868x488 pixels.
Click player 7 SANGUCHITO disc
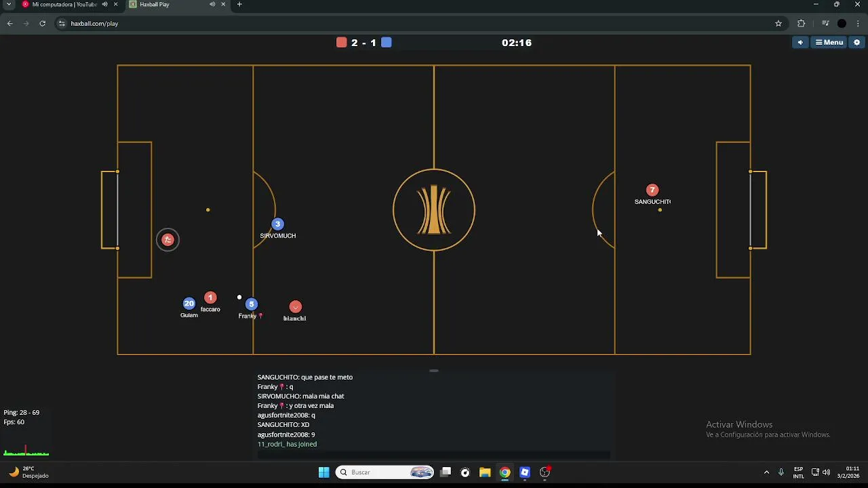pyautogui.click(x=652, y=190)
